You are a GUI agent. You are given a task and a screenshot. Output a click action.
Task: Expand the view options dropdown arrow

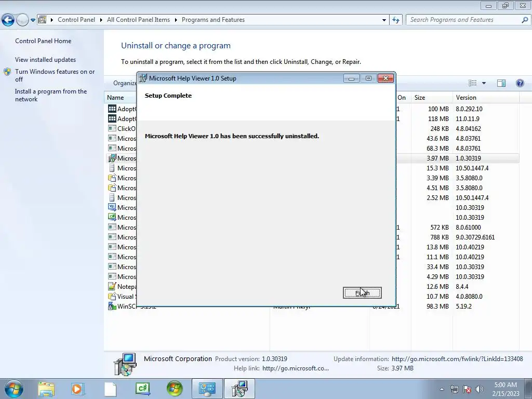point(484,83)
